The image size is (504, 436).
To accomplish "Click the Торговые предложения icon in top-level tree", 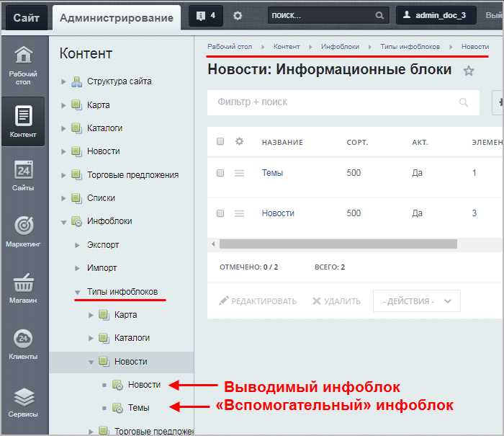I will pos(76,174).
